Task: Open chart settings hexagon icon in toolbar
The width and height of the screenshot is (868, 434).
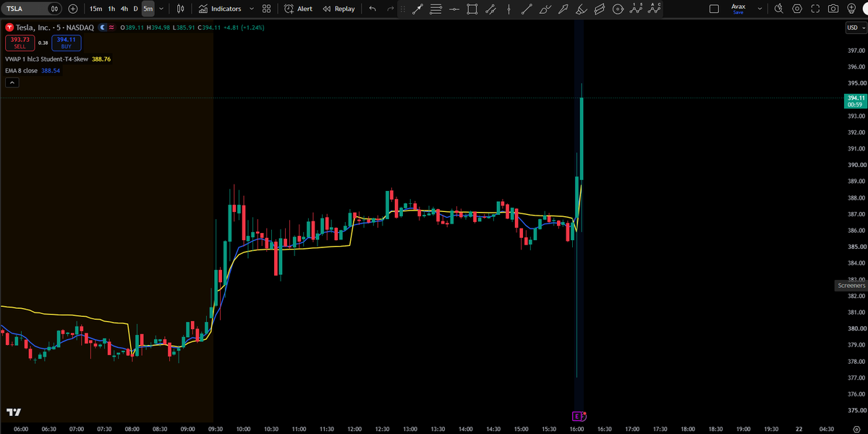Action: 797,9
